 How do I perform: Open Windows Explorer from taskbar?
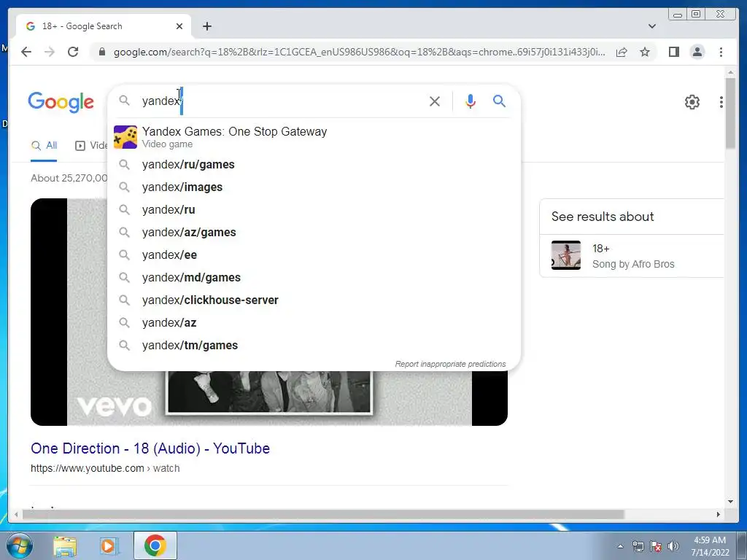(65, 546)
